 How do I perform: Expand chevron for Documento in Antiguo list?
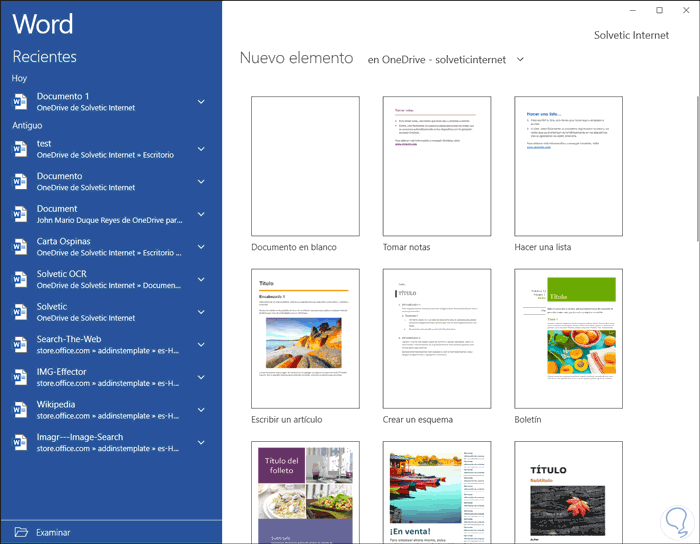[x=201, y=182]
